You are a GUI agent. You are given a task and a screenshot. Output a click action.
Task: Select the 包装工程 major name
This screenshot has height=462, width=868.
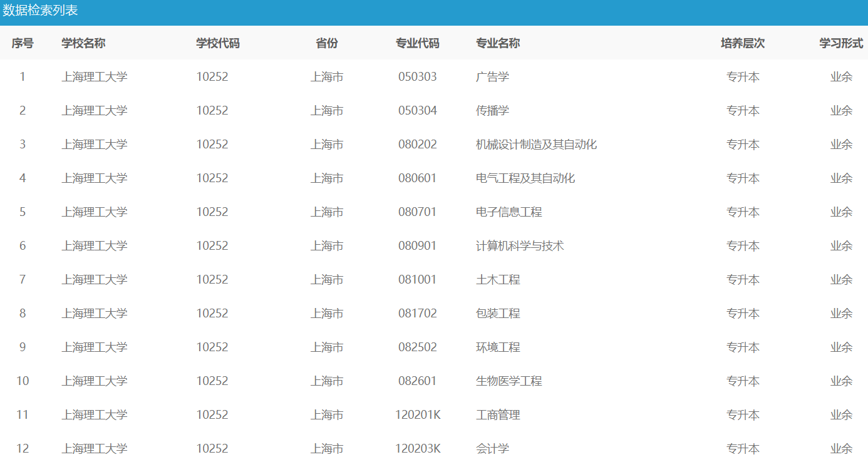pos(498,314)
